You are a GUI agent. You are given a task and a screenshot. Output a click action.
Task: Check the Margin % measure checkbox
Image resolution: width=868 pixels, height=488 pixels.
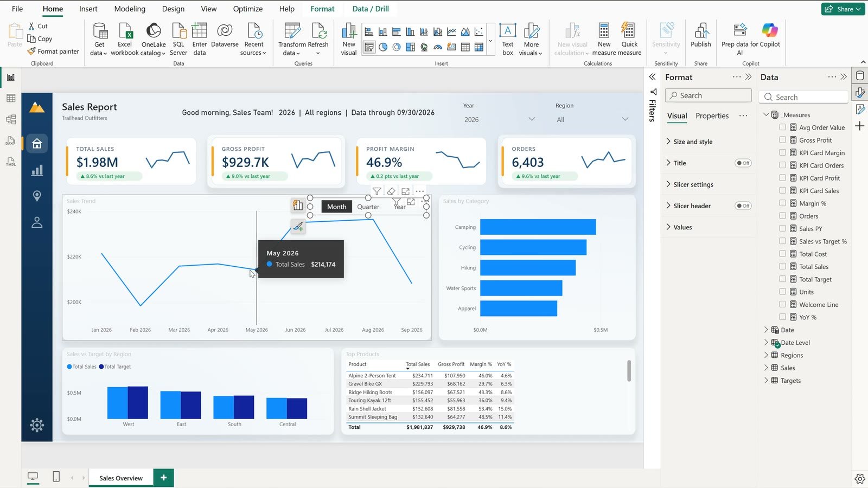point(782,203)
